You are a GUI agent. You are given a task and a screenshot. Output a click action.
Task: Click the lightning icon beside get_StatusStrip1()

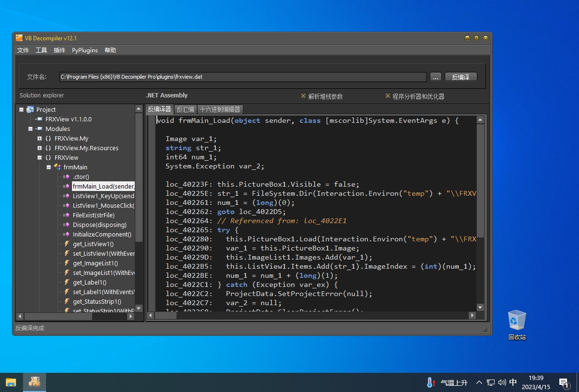67,301
